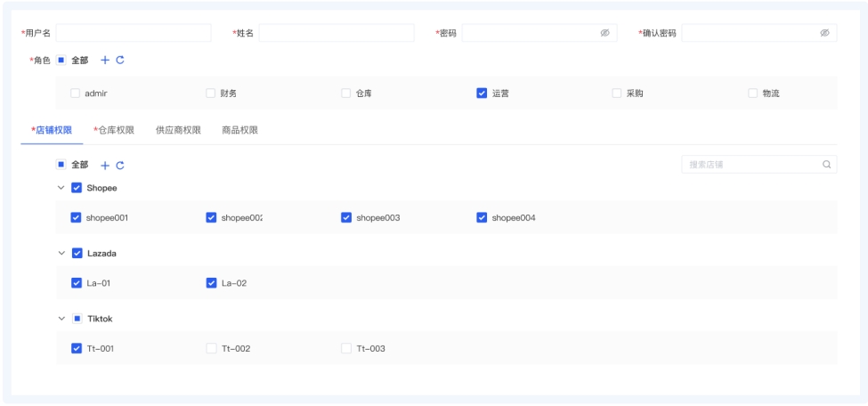Click the plus icon in the store permissions section

(x=105, y=165)
